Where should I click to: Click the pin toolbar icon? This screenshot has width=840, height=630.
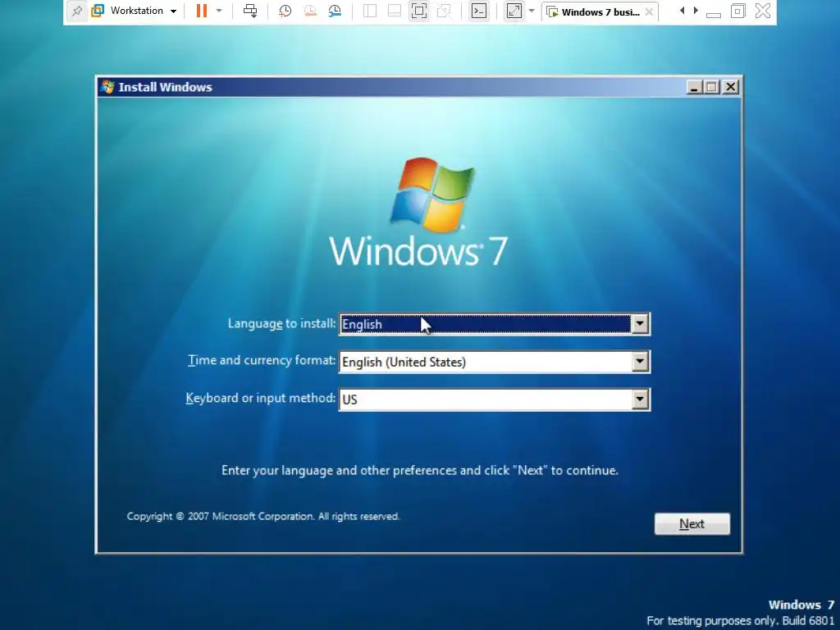click(x=76, y=11)
